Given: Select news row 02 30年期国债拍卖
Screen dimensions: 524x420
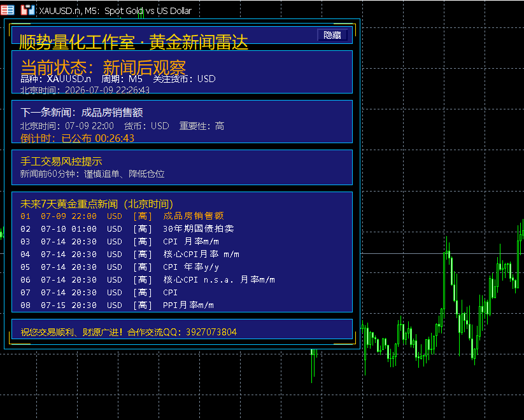Looking at the screenshot, I should [x=127, y=229].
